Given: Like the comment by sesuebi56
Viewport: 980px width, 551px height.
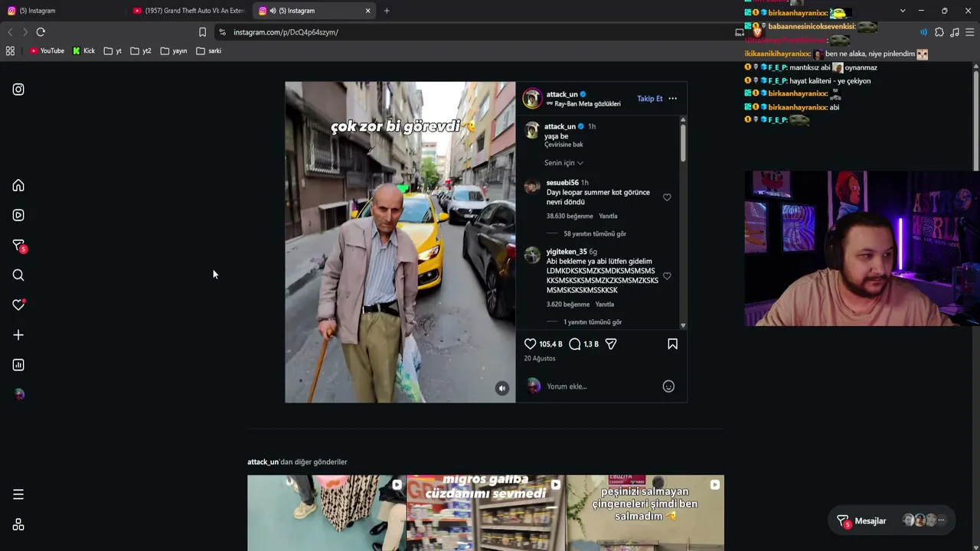Looking at the screenshot, I should [x=667, y=197].
